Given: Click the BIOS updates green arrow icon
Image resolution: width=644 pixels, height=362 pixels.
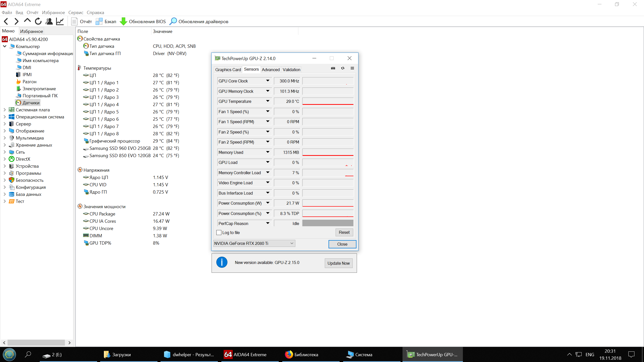Looking at the screenshot, I should pos(123,21).
